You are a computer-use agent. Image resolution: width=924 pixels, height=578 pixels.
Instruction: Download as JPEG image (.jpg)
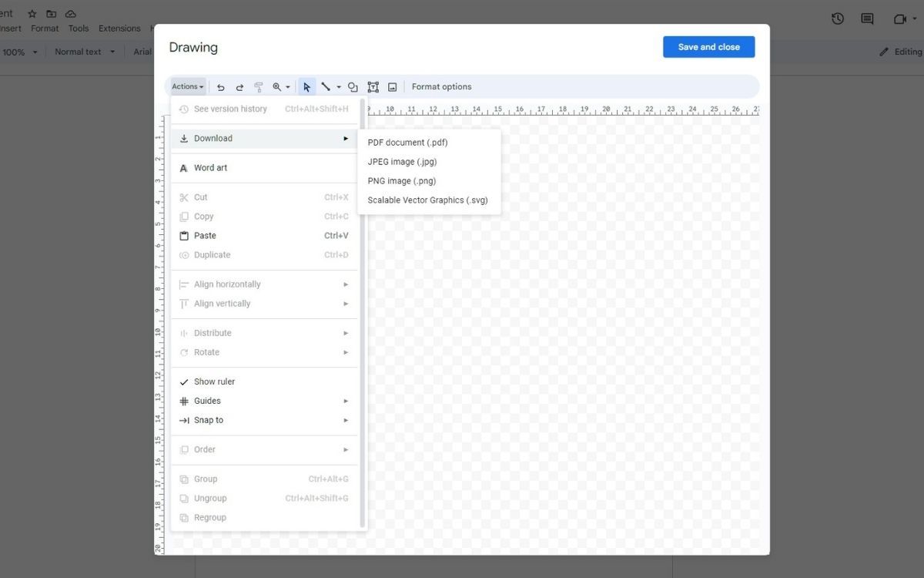(430, 162)
